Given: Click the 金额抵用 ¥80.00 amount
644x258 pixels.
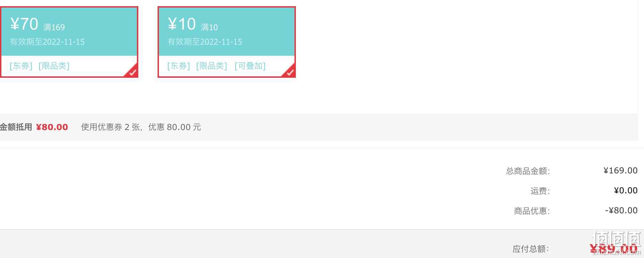Looking at the screenshot, I should (52, 127).
